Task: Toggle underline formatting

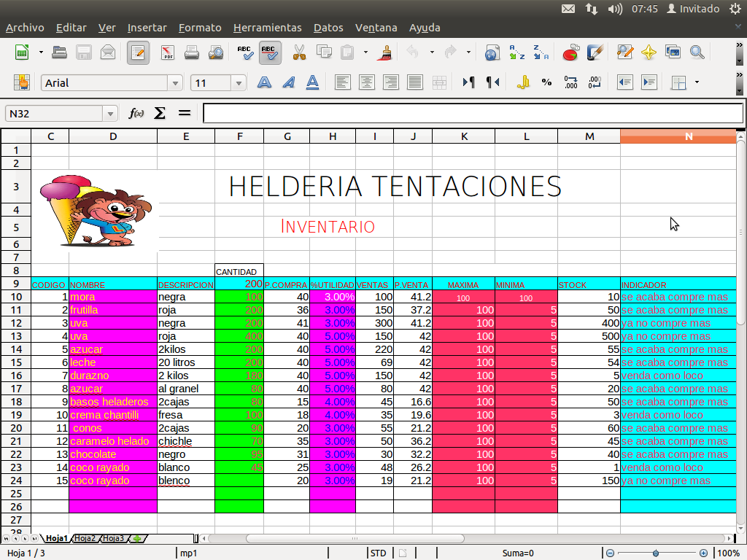Action: 312,82
